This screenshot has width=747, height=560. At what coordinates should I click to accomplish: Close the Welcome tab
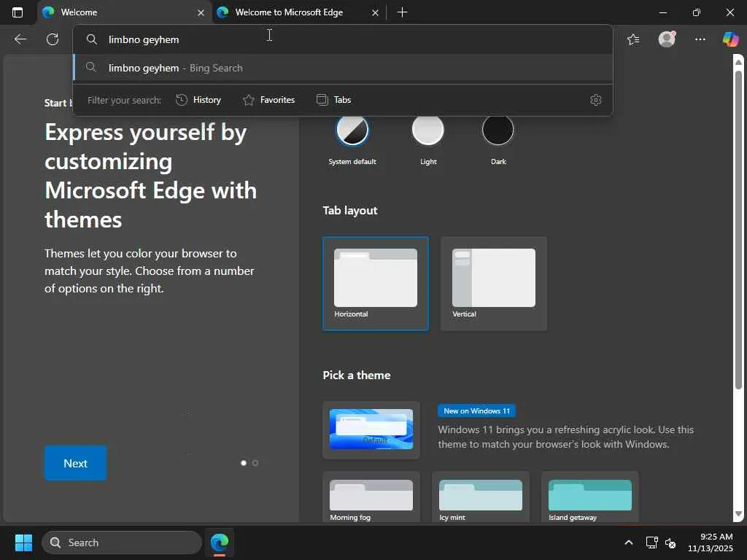tap(201, 13)
